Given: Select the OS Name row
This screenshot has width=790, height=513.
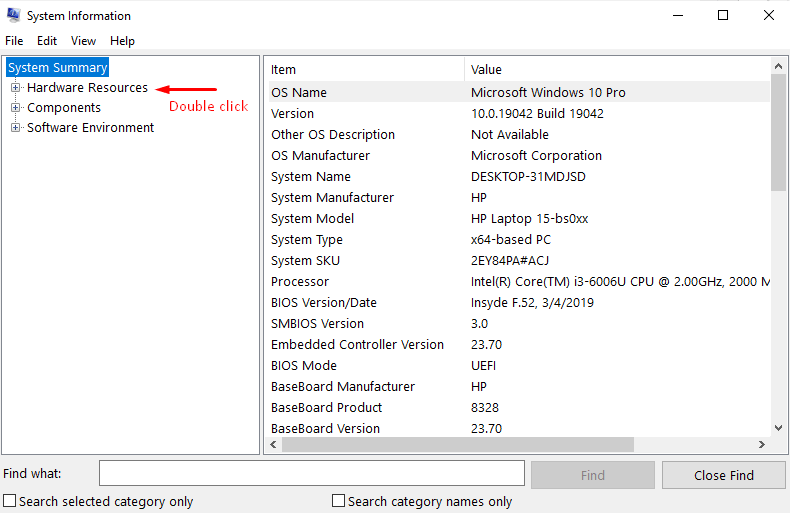Looking at the screenshot, I should pos(519,92).
